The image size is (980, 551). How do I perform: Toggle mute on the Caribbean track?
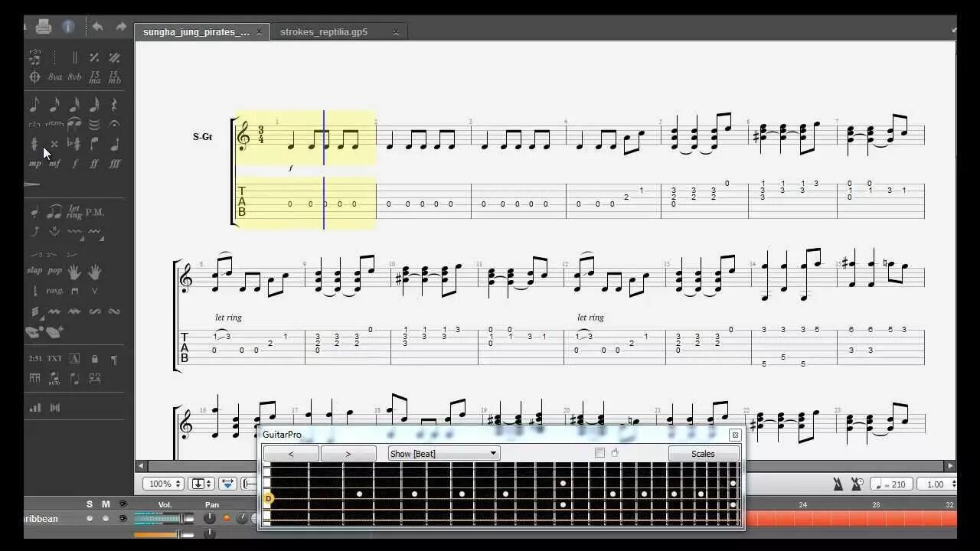106,518
